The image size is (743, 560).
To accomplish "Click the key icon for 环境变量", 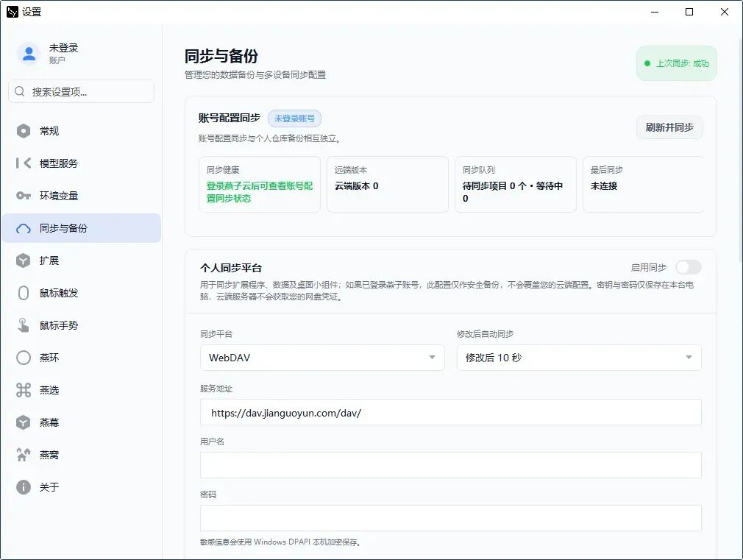I will [x=24, y=195].
